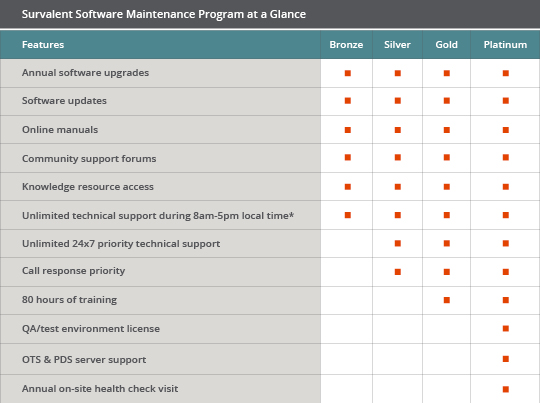Click Platinum marker for 80 hours of training

tap(506, 300)
